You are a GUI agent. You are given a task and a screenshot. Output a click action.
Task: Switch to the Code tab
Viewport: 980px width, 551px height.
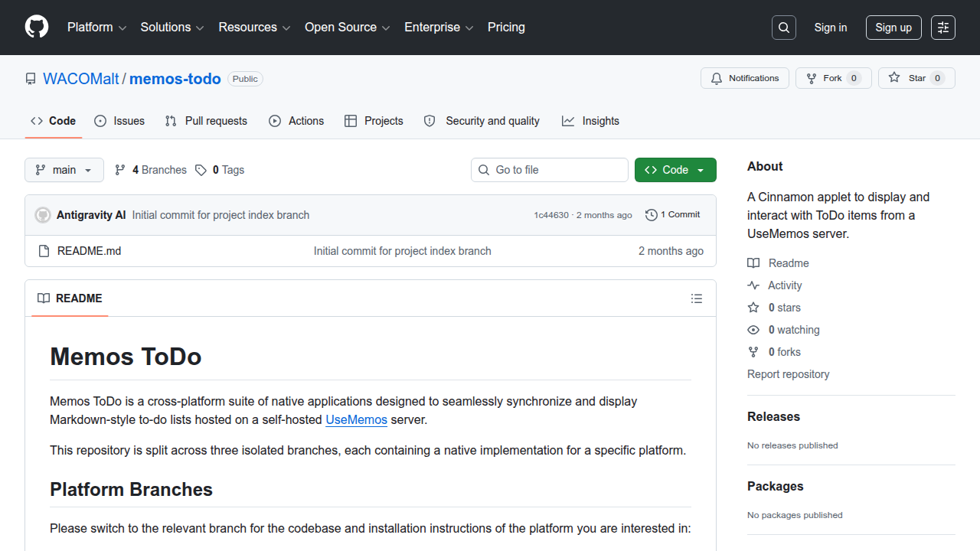(x=54, y=121)
